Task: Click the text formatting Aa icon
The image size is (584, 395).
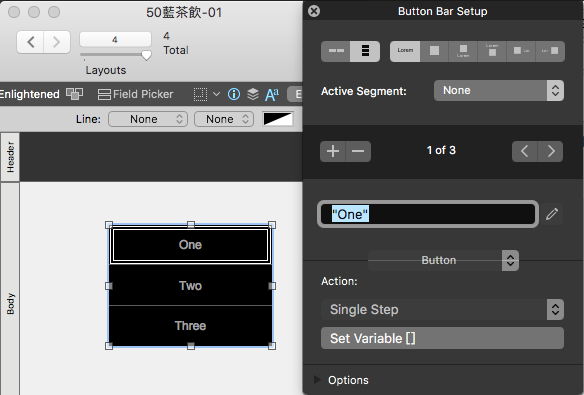Action: pos(272,95)
